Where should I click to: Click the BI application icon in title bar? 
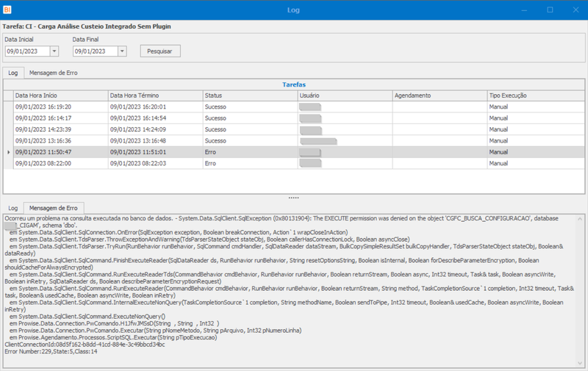pos(7,10)
